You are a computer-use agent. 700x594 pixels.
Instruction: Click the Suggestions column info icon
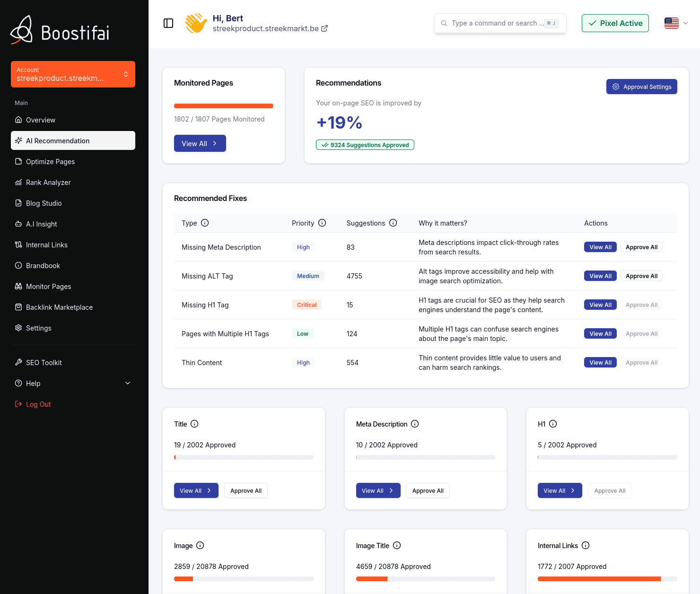tap(393, 223)
